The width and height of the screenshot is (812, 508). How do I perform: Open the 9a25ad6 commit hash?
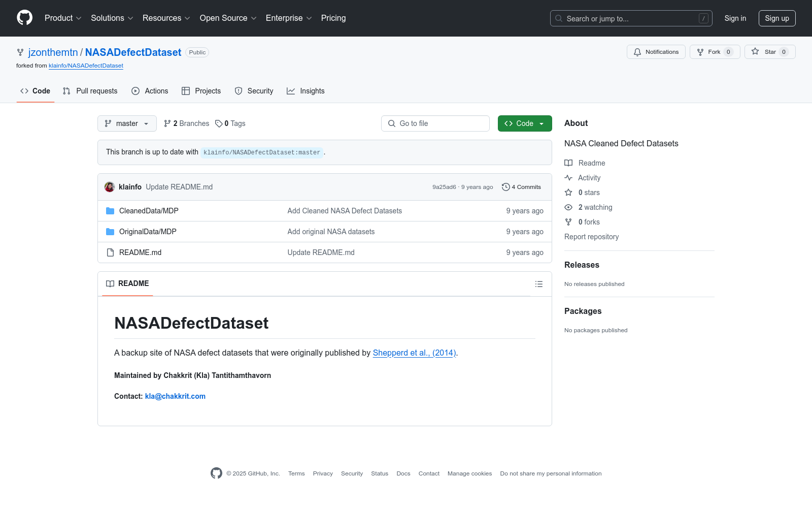(x=444, y=187)
